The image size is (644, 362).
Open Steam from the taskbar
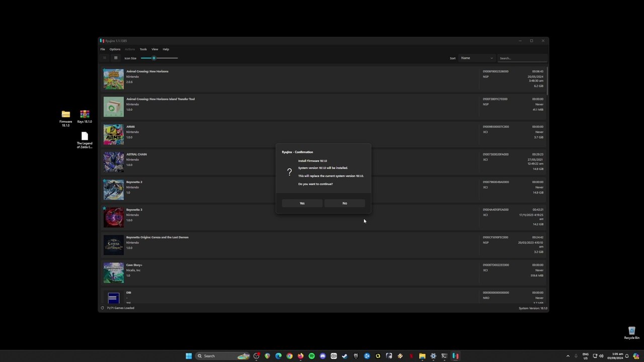345,356
